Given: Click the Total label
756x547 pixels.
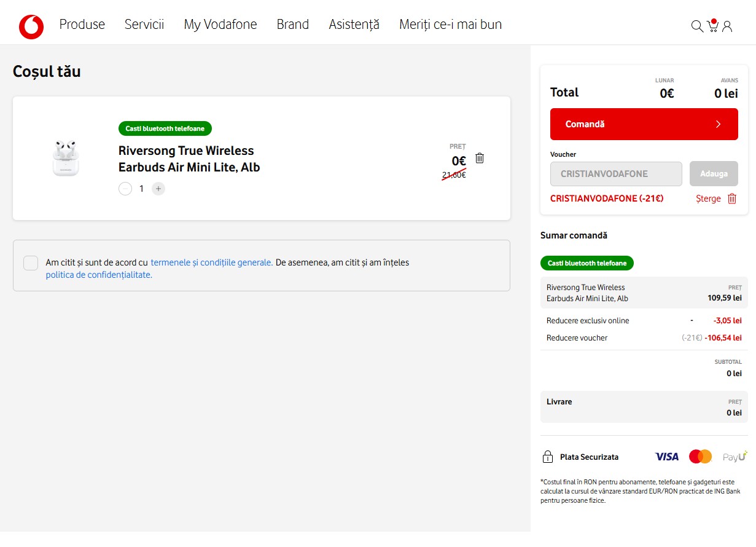Looking at the screenshot, I should click(x=564, y=92).
